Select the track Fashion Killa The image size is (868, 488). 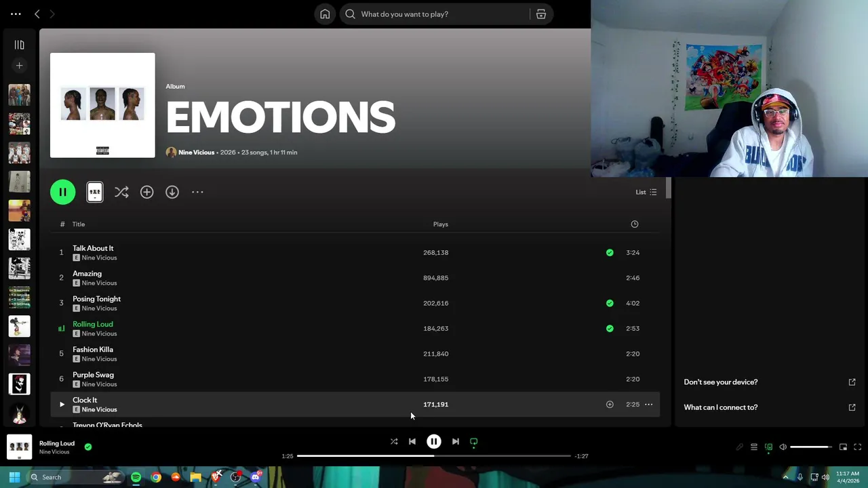93,350
